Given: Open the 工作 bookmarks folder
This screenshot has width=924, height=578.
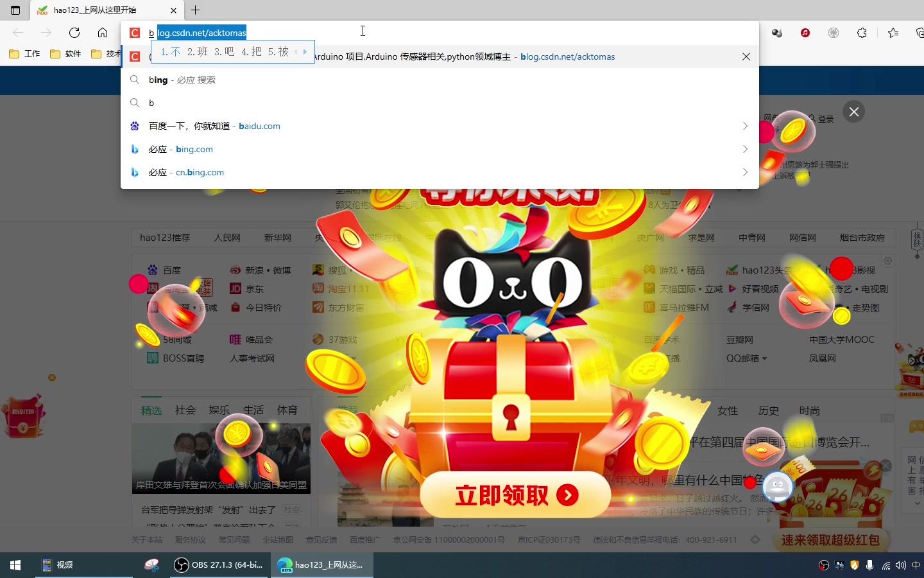Looking at the screenshot, I should click(x=24, y=54).
